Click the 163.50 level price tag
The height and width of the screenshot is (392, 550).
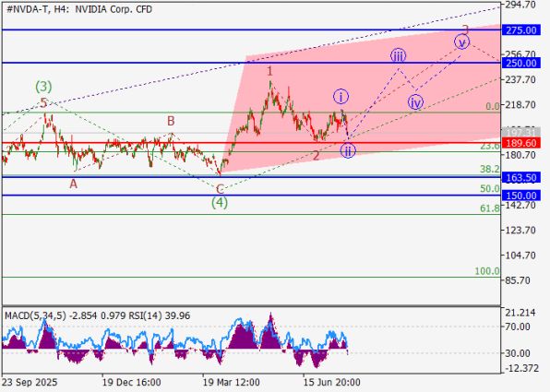520,177
